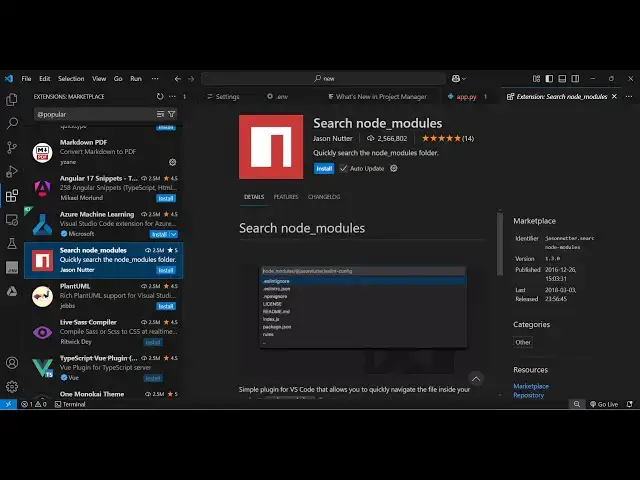Open remote window indicator in status bar
The height and width of the screenshot is (480, 640).
click(x=8, y=404)
